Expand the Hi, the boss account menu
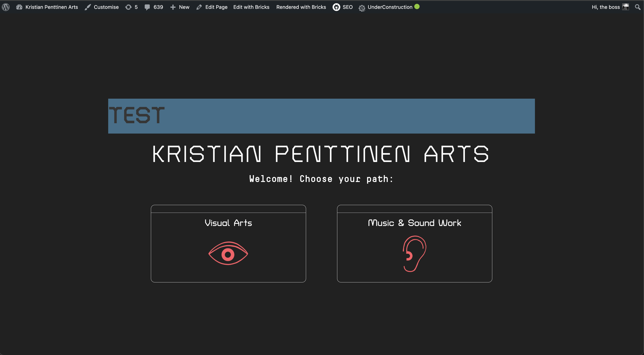 (606, 7)
